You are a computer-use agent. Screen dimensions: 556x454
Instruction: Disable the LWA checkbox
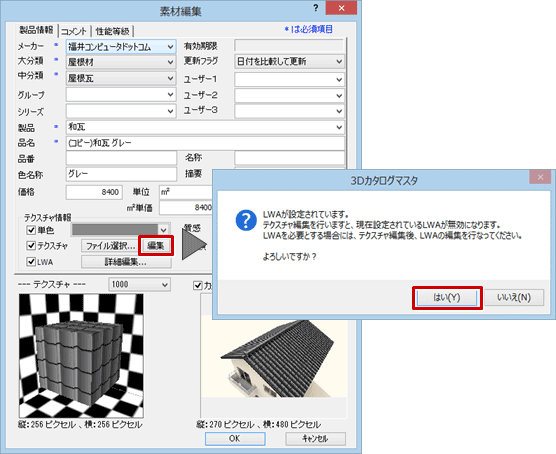coord(31,262)
